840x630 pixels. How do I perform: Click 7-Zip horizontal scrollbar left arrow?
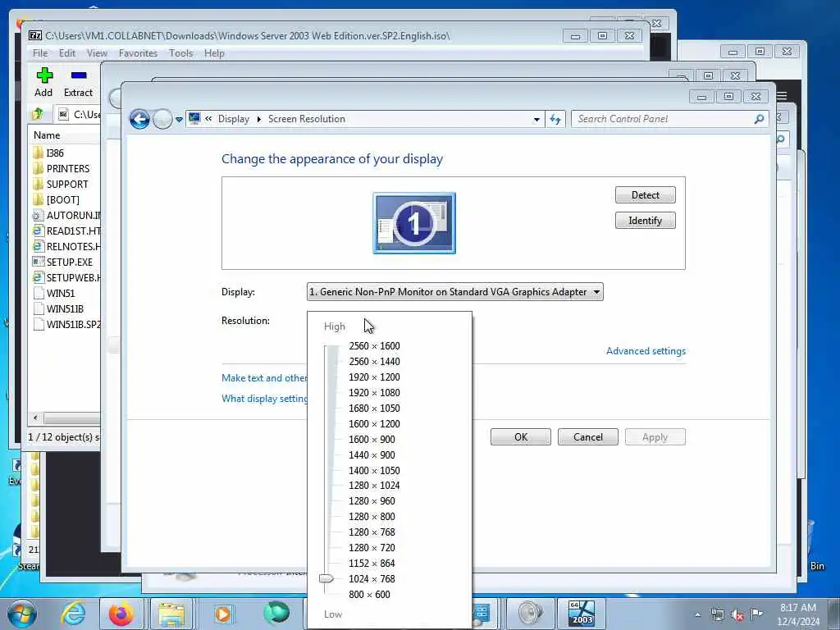[x=35, y=418]
